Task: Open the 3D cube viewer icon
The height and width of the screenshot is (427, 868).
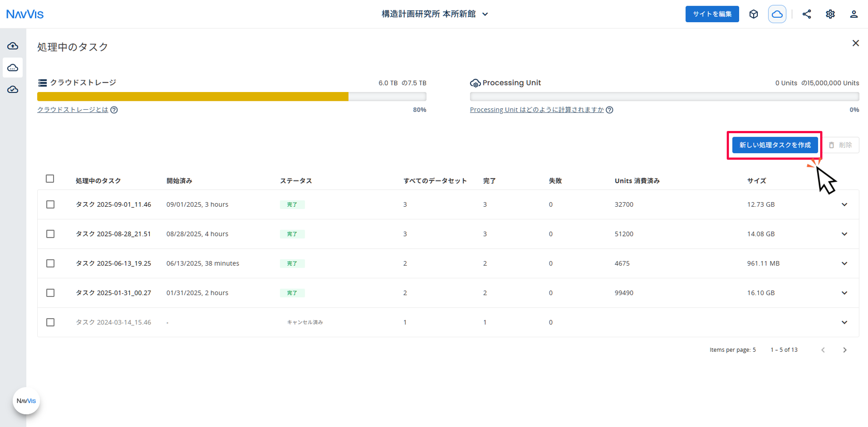Action: 754,14
